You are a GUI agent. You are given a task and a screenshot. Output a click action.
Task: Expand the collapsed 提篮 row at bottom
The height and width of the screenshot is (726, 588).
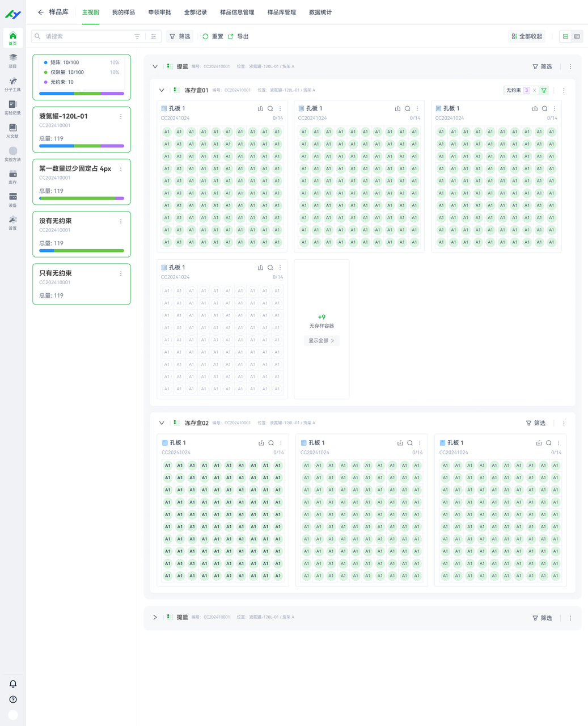coord(155,617)
